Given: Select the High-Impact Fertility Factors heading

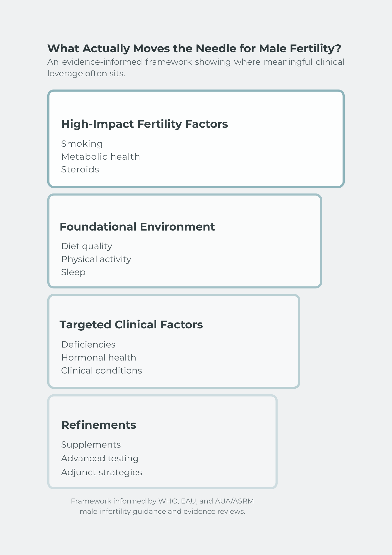Looking at the screenshot, I should coord(145,124).
